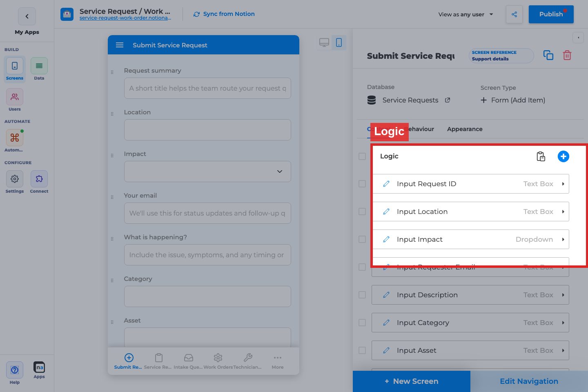Tick checkbox beside Input Request ID
The height and width of the screenshot is (392, 588).
click(x=362, y=184)
